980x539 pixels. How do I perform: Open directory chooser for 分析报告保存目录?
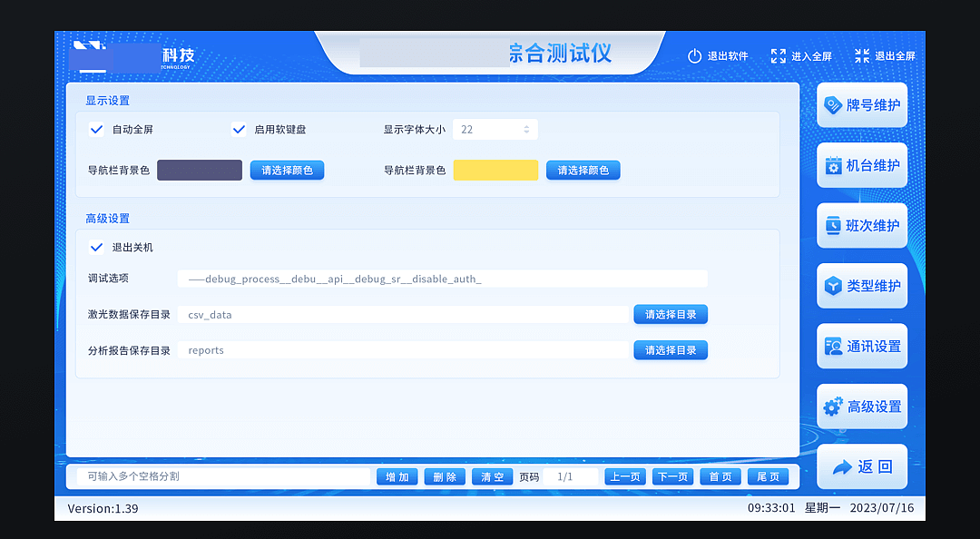pos(671,349)
